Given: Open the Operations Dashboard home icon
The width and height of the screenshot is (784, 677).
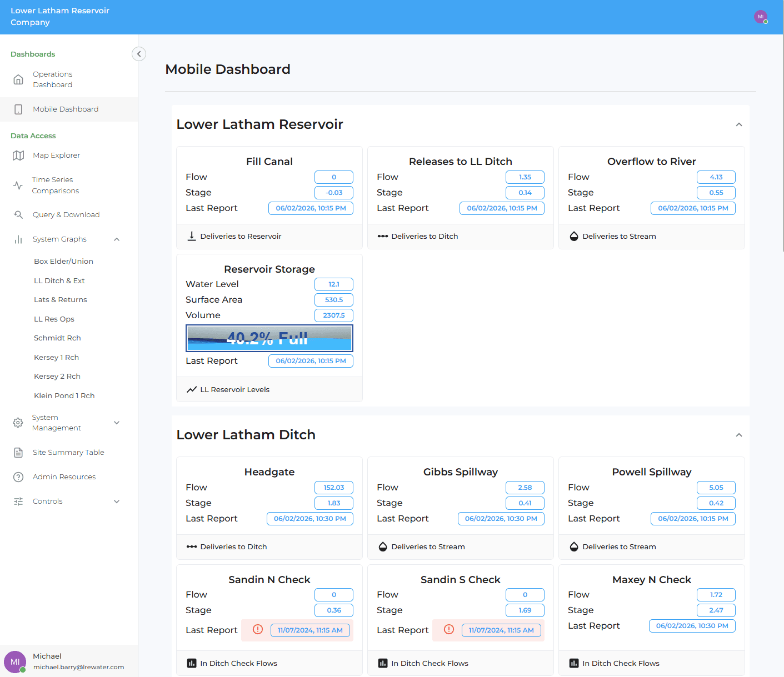Looking at the screenshot, I should pyautogui.click(x=18, y=79).
